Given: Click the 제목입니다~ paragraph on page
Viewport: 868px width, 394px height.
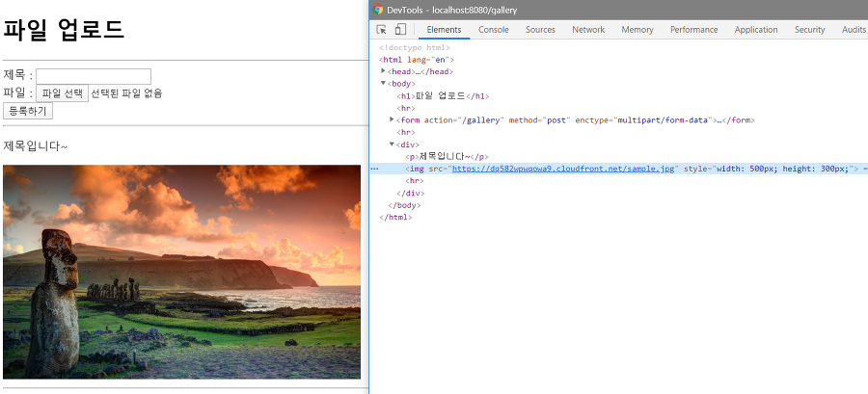Looking at the screenshot, I should 36,145.
